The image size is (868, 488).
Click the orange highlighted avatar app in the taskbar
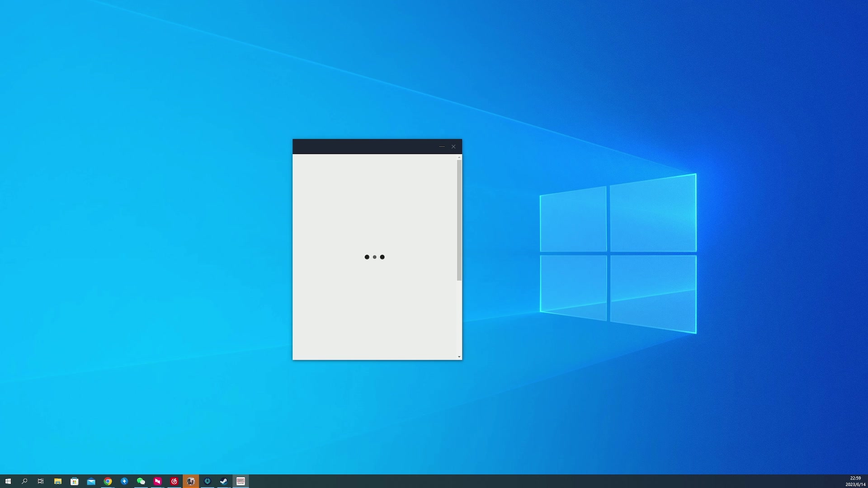click(191, 481)
